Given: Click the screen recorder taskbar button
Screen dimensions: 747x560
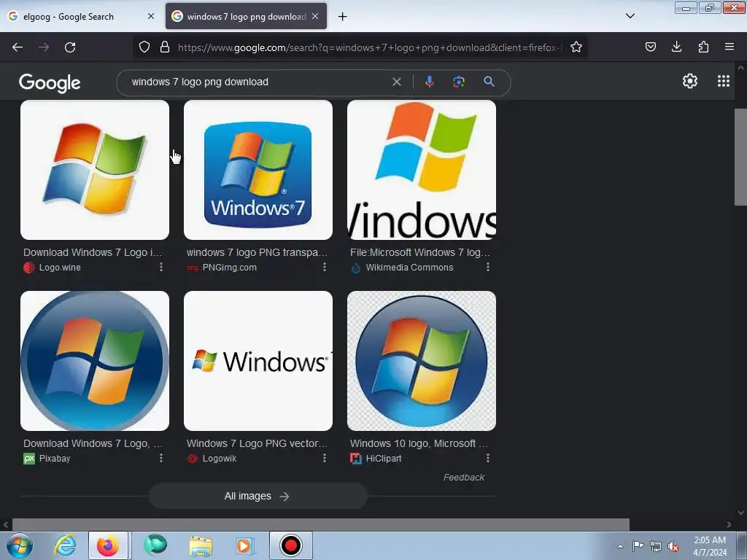Looking at the screenshot, I should point(291,545).
